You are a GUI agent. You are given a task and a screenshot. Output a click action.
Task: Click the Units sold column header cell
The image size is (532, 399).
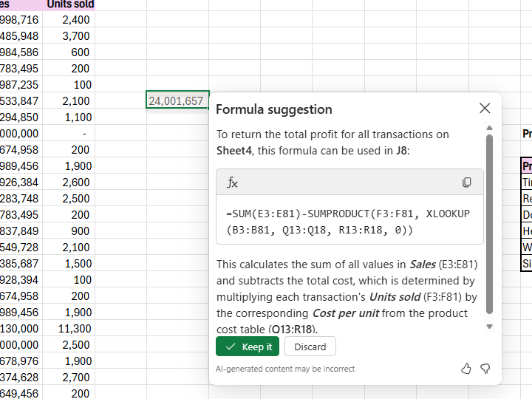[x=69, y=4]
